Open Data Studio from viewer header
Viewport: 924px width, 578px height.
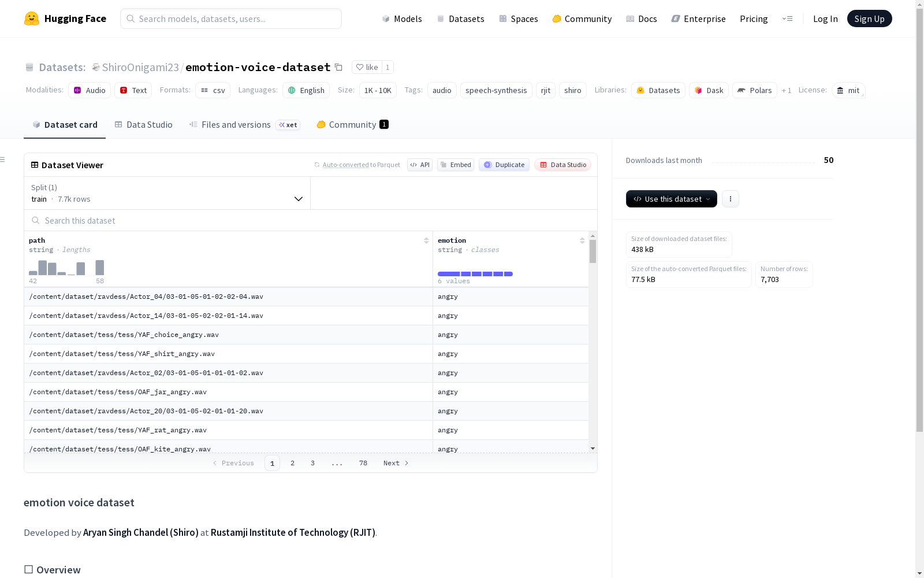click(563, 165)
